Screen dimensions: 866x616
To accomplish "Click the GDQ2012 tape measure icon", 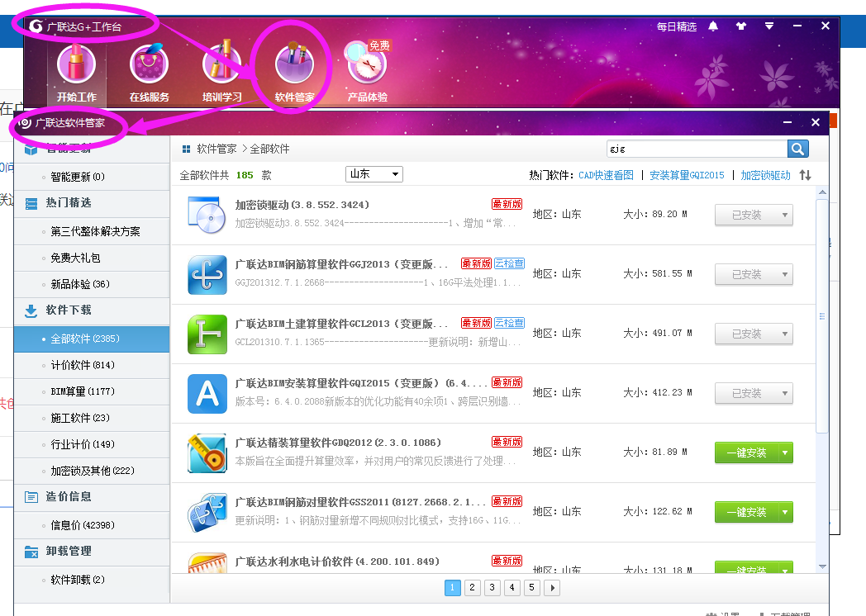I will point(207,453).
